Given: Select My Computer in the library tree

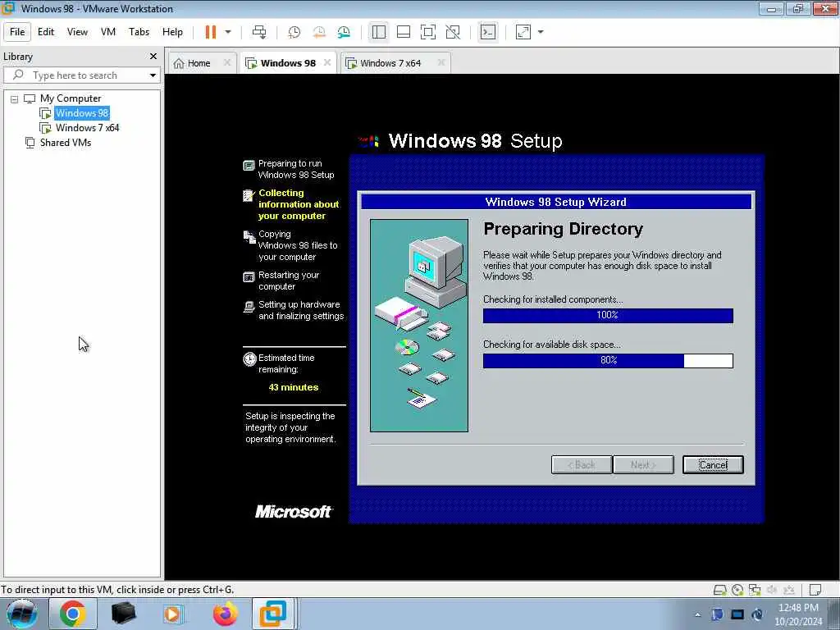Looking at the screenshot, I should (x=71, y=98).
